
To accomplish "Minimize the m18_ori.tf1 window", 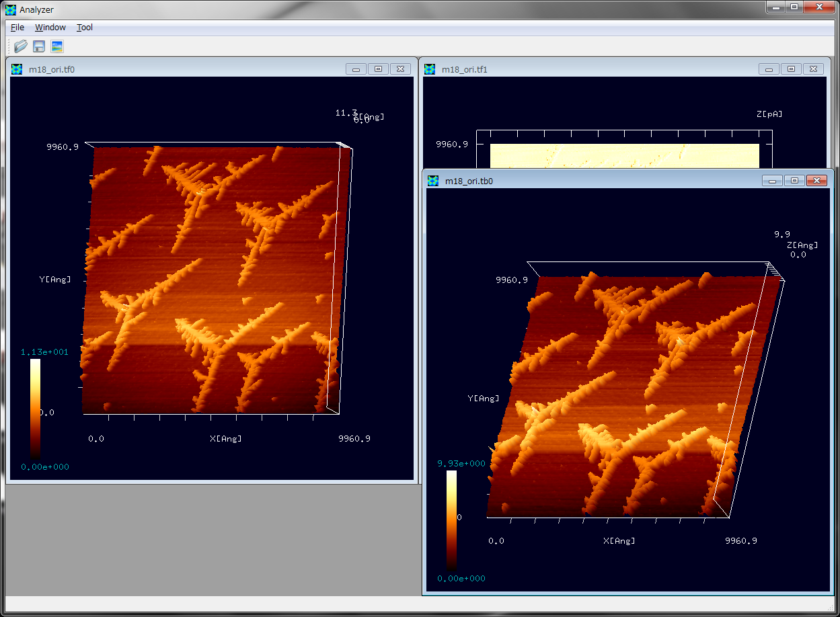I will (769, 69).
